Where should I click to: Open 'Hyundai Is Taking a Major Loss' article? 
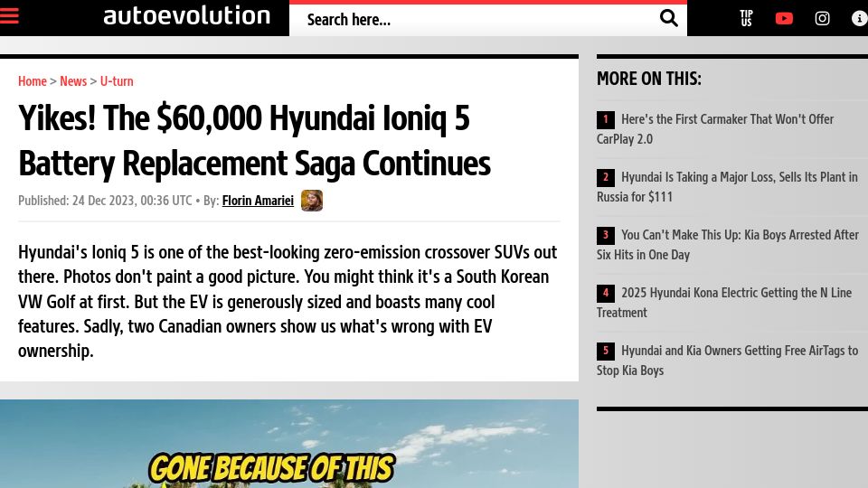click(x=727, y=187)
